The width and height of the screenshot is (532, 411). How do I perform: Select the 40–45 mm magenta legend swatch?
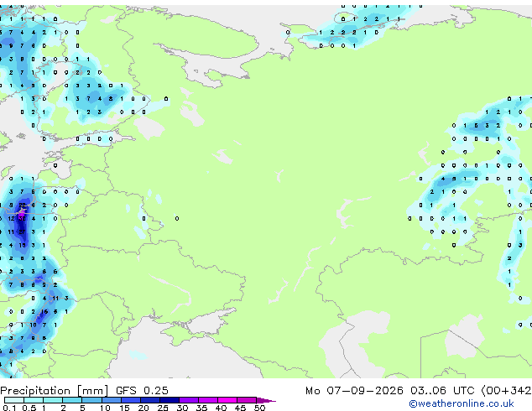click(227, 400)
